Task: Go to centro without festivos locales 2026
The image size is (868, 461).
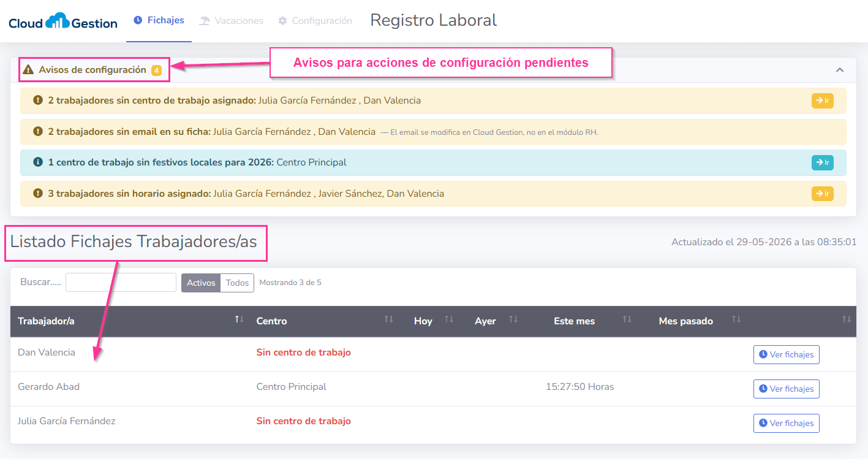Action: 822,162
